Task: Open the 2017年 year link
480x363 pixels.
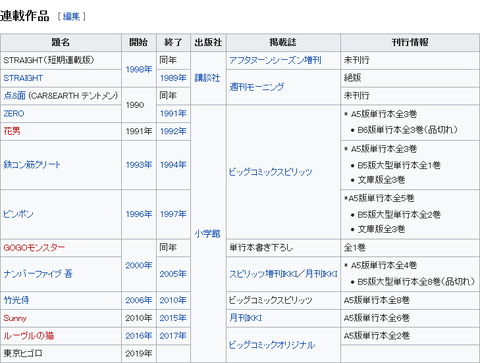Action: 173,336
